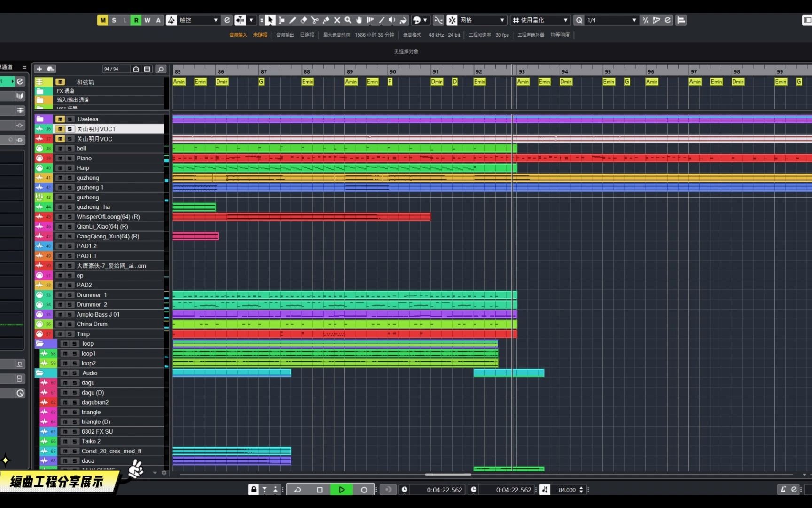Open quantize preset 1/4 dropdown
Viewport: 812px width, 508px height.
(x=611, y=20)
